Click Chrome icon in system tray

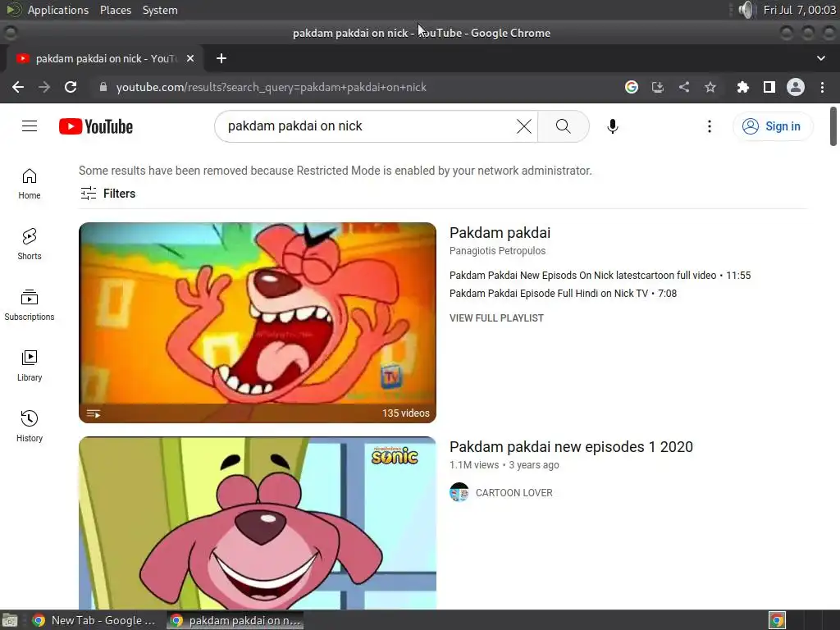pyautogui.click(x=777, y=620)
